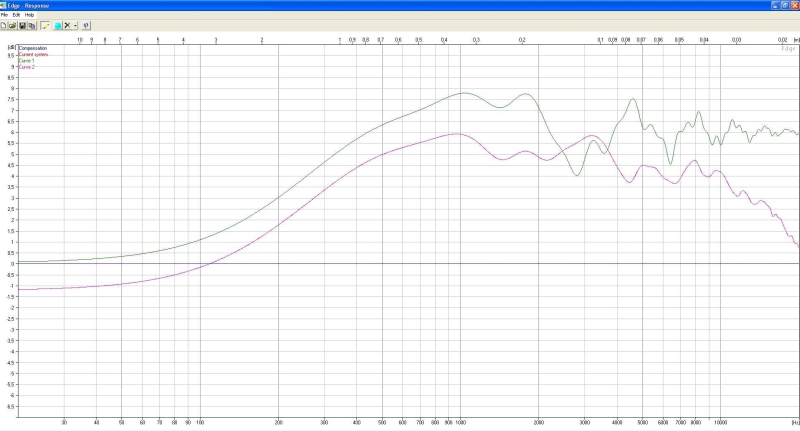Open the Help menu
The width and height of the screenshot is (800, 431).
click(30, 15)
